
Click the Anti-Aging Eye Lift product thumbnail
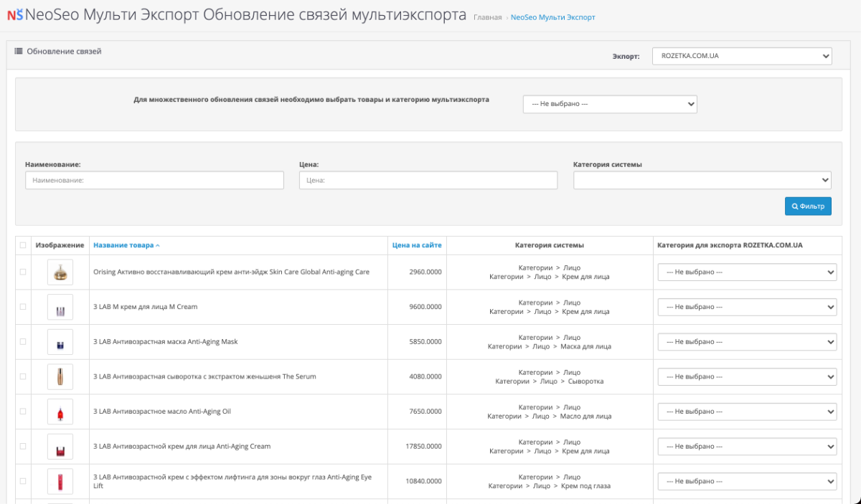tap(60, 481)
